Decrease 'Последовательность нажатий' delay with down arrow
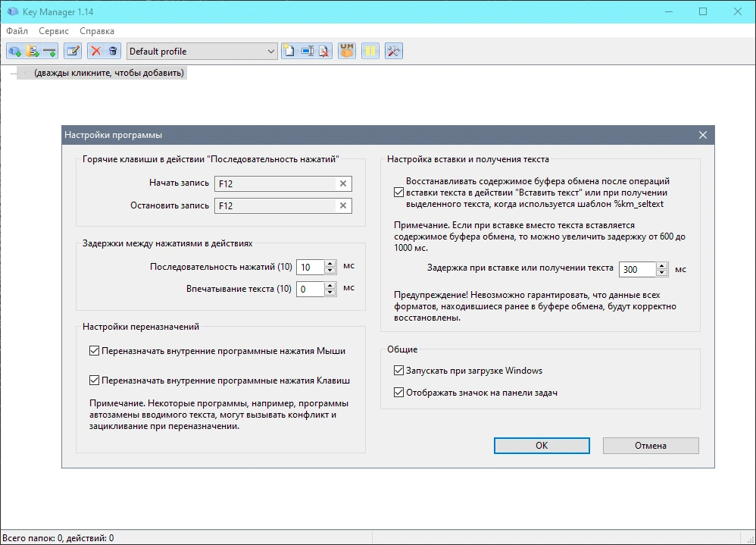Screen dimensions: 756x545 [x=330, y=271]
